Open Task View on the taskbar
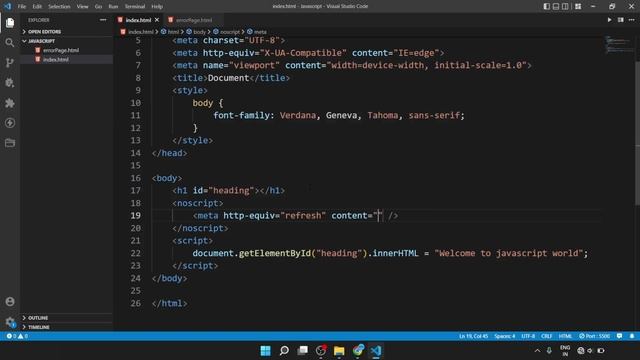 tap(302, 351)
